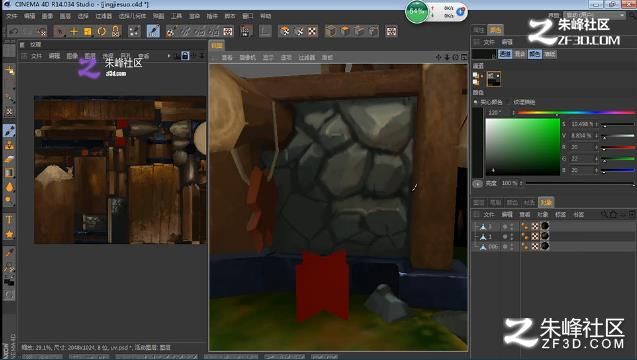The height and width of the screenshot is (360, 637).
Task: Click the stepper arrows beside B value
Action: coord(596,170)
